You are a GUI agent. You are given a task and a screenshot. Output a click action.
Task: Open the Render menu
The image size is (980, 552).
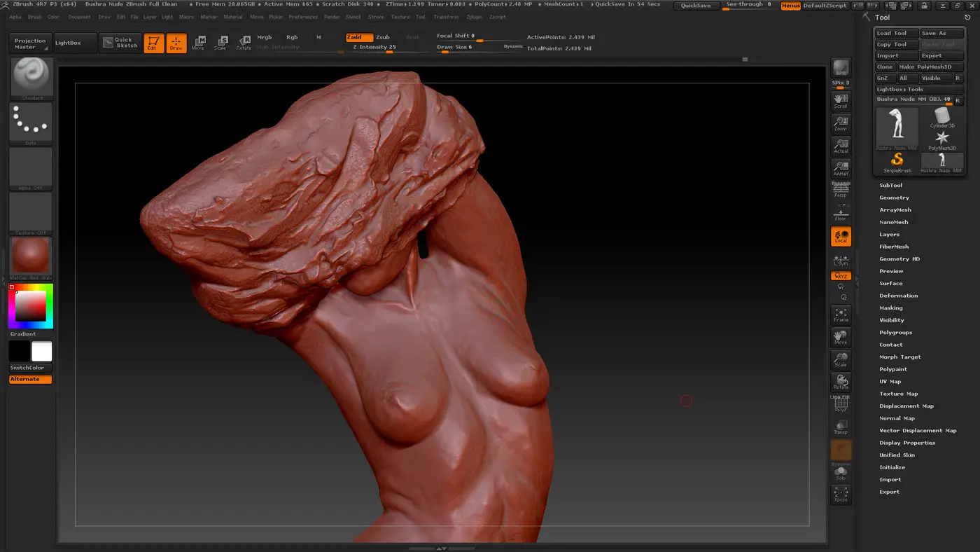[332, 17]
